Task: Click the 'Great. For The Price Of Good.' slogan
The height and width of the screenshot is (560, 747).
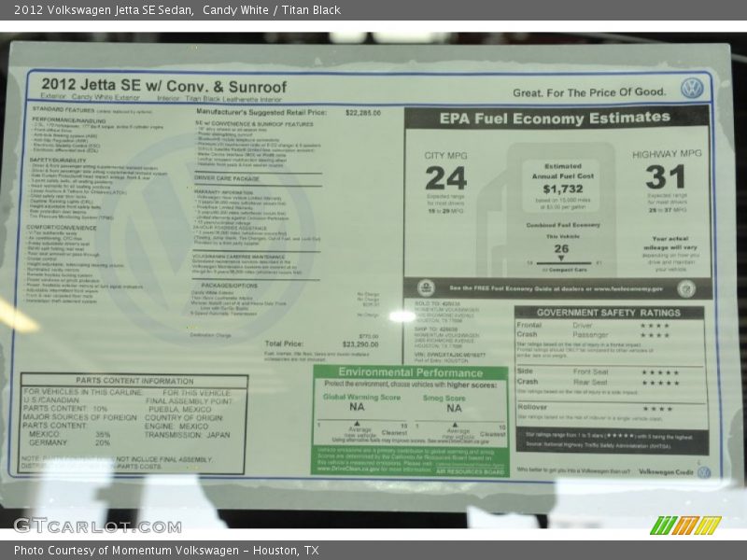Action: coord(589,92)
